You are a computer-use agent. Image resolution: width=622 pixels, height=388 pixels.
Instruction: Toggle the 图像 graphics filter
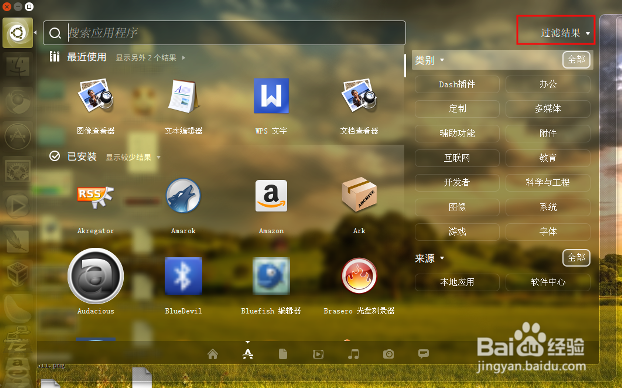pyautogui.click(x=457, y=207)
